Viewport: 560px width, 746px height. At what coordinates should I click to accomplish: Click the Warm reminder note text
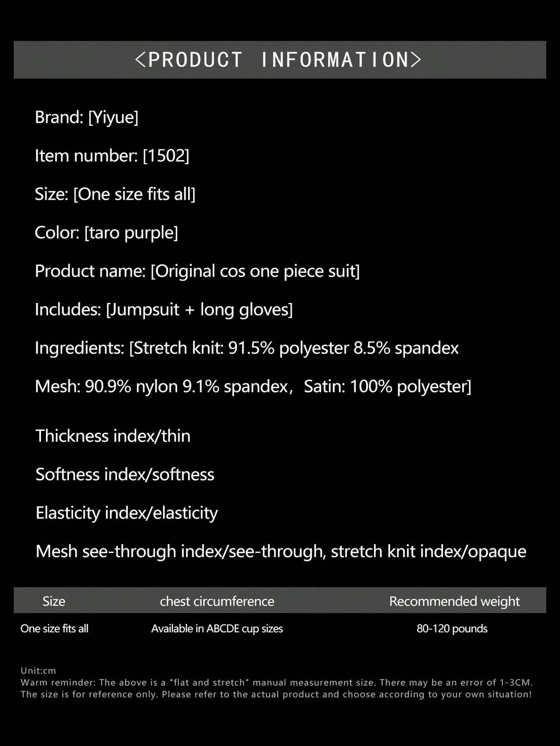pyautogui.click(x=276, y=688)
